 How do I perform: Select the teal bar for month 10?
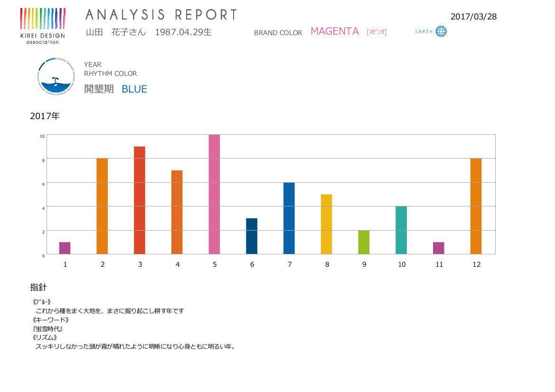click(x=401, y=230)
